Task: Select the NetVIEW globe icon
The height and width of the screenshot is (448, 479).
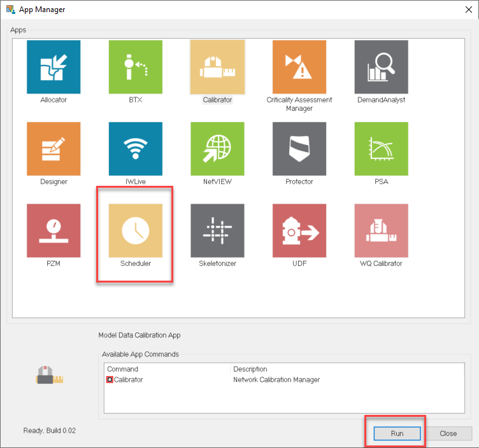Action: click(x=217, y=149)
